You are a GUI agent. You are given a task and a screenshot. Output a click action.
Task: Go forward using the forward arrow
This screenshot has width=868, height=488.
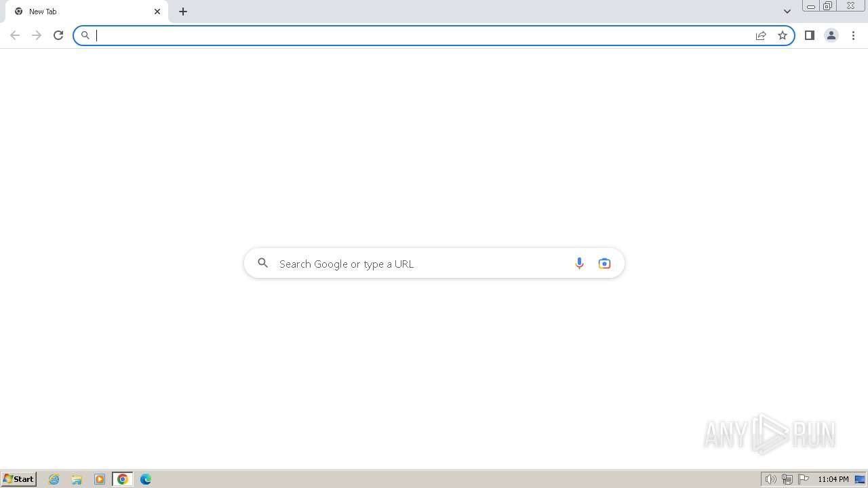[37, 35]
